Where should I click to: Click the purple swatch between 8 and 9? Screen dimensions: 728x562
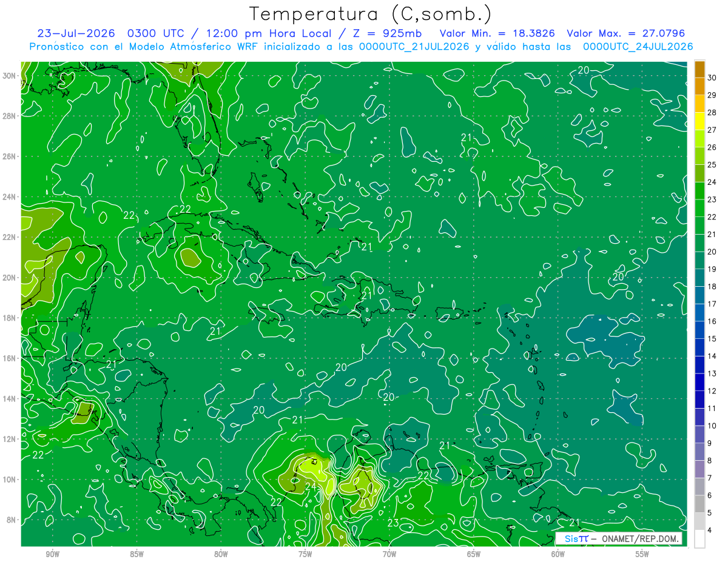click(x=699, y=452)
